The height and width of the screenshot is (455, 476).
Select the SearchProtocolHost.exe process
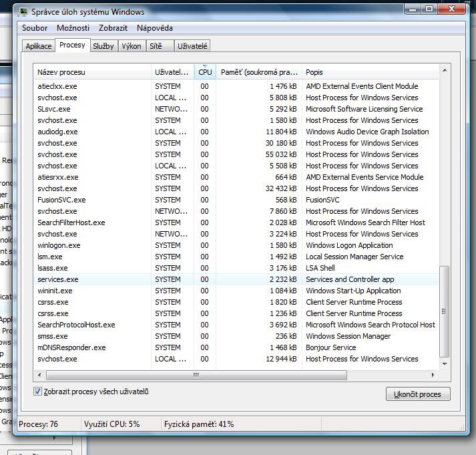(x=236, y=325)
